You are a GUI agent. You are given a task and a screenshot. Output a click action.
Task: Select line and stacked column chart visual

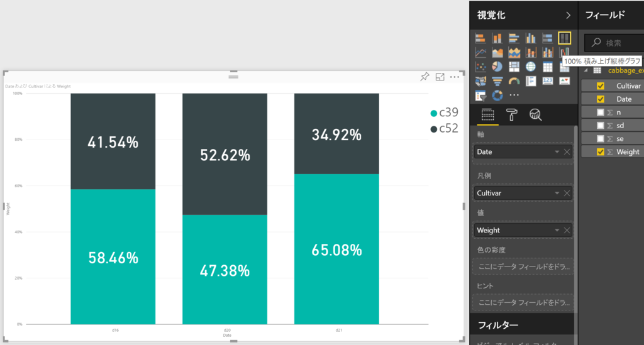pyautogui.click(x=531, y=53)
